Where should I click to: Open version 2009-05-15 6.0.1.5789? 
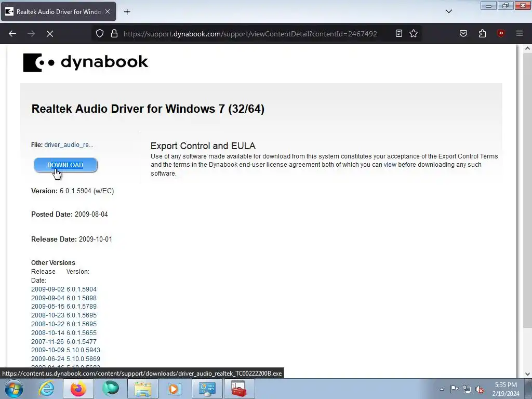click(64, 307)
